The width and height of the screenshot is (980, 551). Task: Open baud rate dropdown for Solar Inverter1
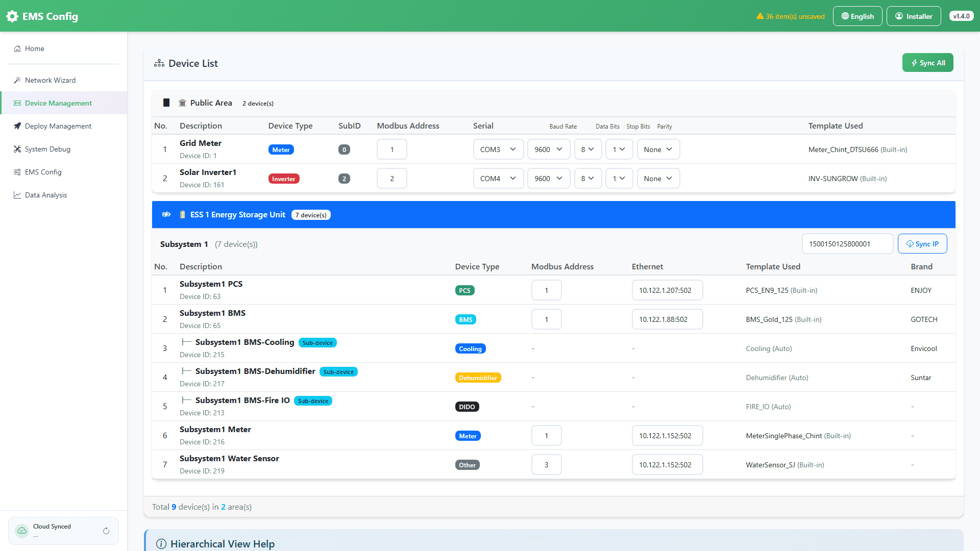pos(549,179)
